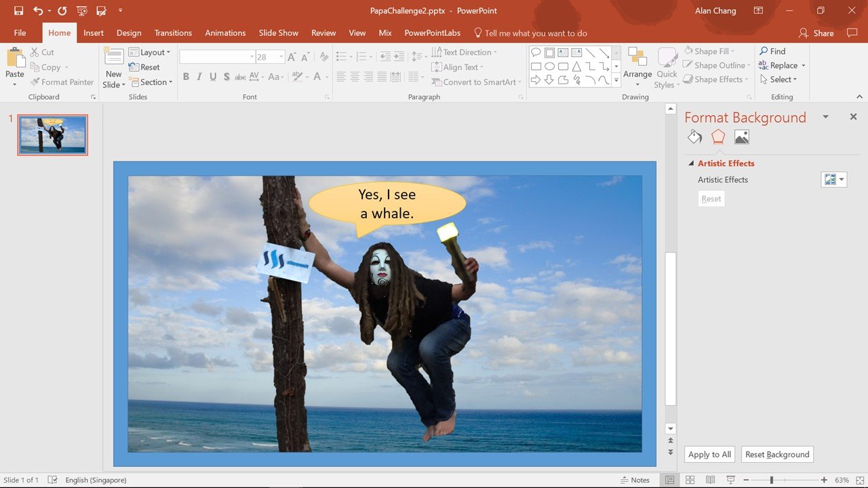Open the Select dropdown in Editing
The width and height of the screenshot is (868, 488).
click(x=778, y=79)
